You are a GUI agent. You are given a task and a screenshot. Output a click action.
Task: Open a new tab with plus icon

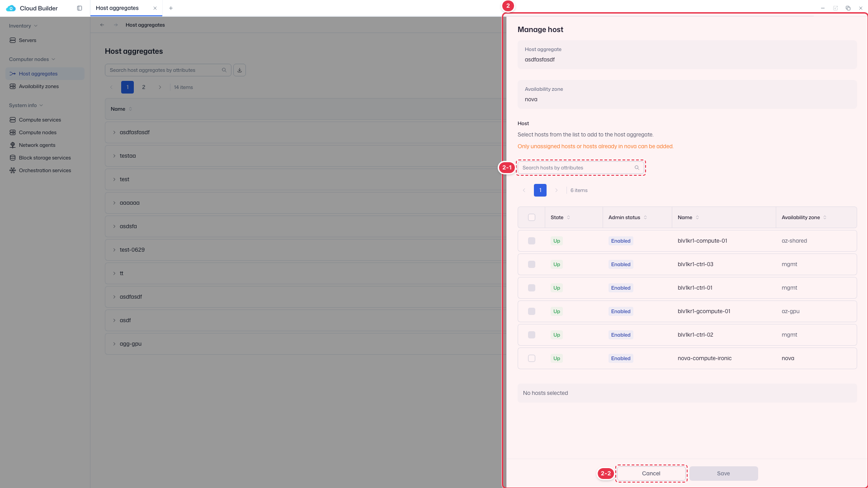click(x=171, y=8)
